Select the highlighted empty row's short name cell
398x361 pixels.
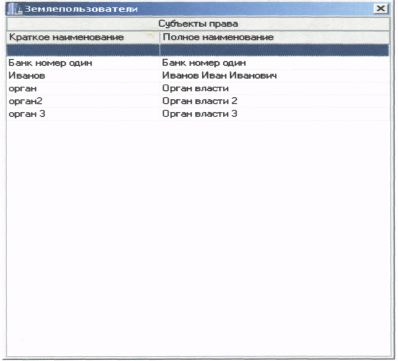click(x=83, y=50)
